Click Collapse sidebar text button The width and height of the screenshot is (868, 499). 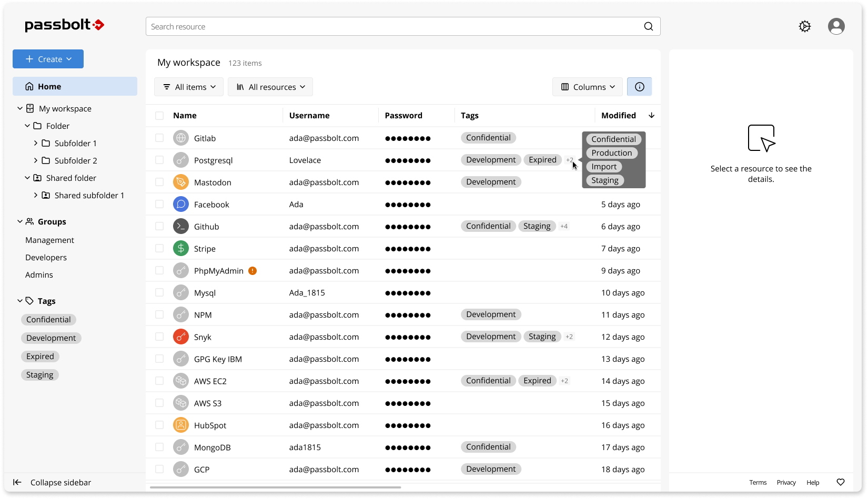(60, 482)
